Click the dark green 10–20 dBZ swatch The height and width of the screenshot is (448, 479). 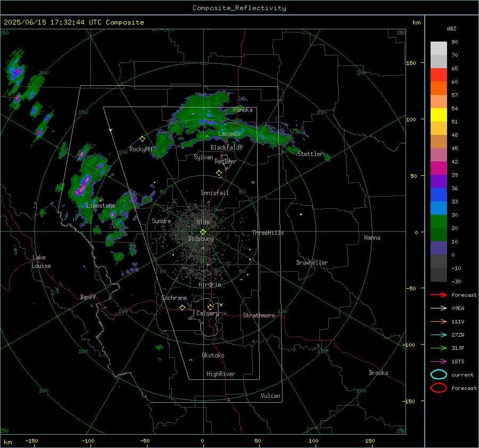click(x=439, y=234)
